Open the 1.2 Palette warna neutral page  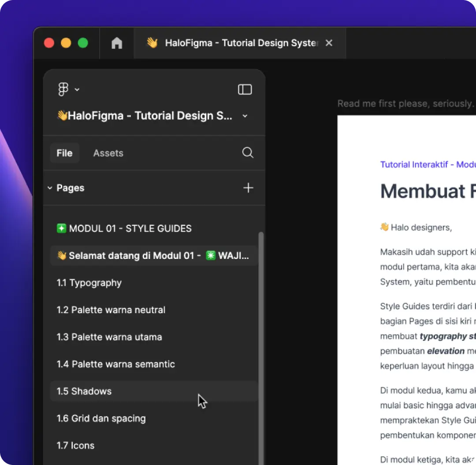point(154,310)
